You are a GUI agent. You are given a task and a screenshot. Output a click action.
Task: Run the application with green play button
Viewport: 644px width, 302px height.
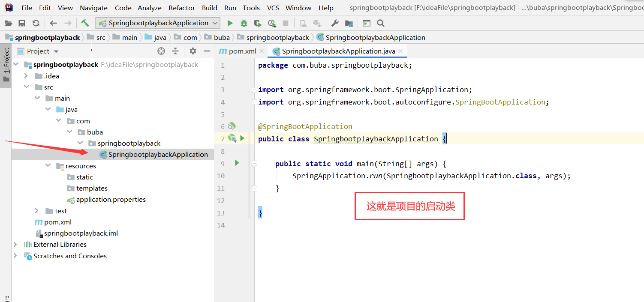(x=230, y=23)
